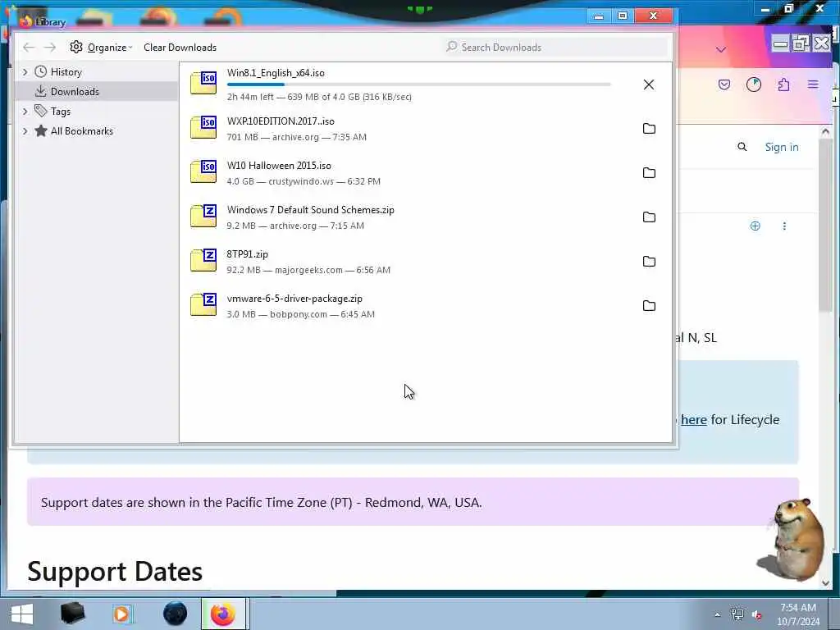Screen dimensions: 840x630
Task: Click the scrollbar down arrow
Action: (825, 583)
